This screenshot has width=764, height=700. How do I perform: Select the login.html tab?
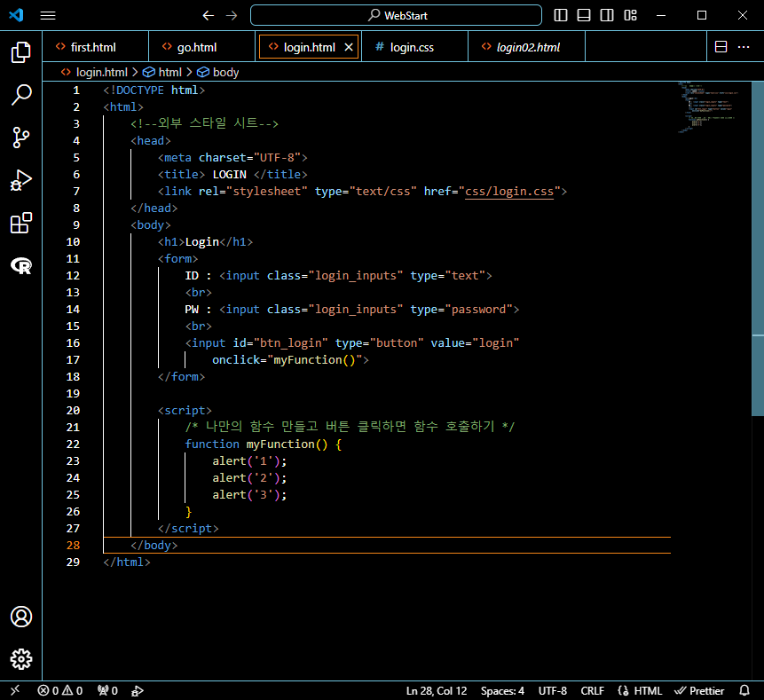click(309, 47)
